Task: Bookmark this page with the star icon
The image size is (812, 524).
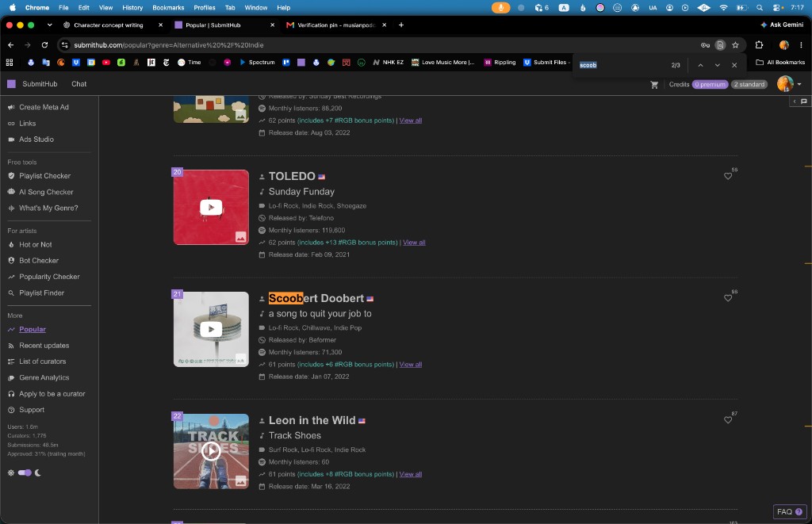Action: point(735,45)
